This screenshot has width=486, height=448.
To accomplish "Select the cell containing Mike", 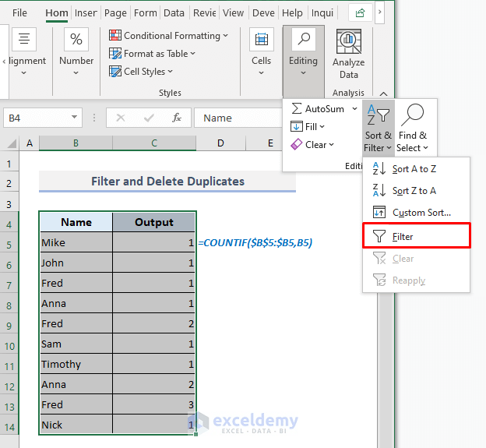I will [x=76, y=242].
